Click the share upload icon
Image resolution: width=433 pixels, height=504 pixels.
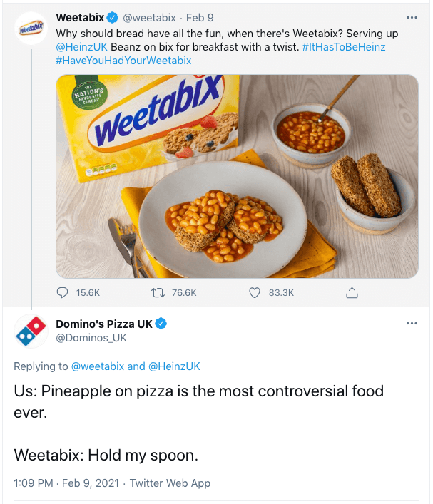351,292
